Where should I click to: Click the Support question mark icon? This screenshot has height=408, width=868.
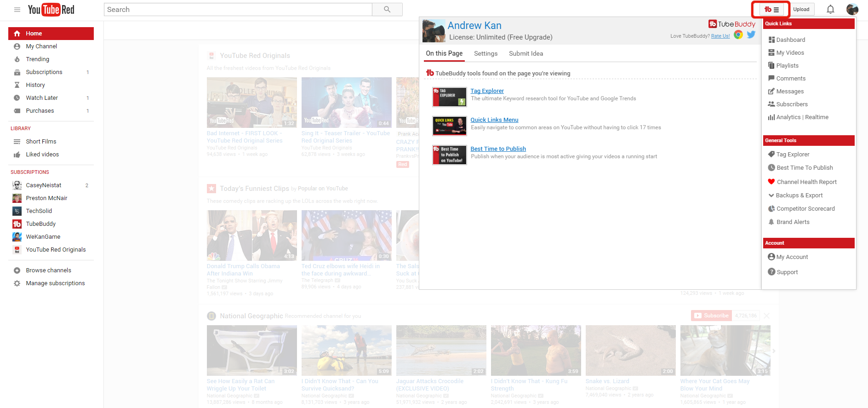click(x=771, y=272)
